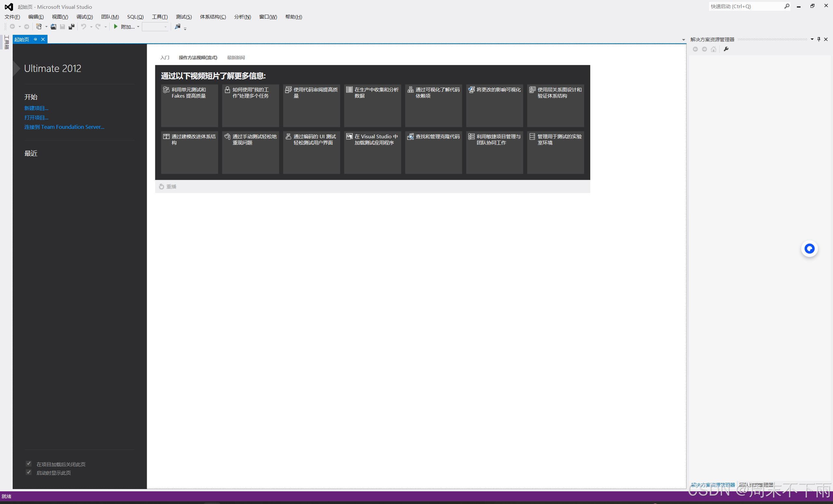Expand the Undo history dropdown arrow
The width and height of the screenshot is (833, 504).
pyautogui.click(x=91, y=27)
